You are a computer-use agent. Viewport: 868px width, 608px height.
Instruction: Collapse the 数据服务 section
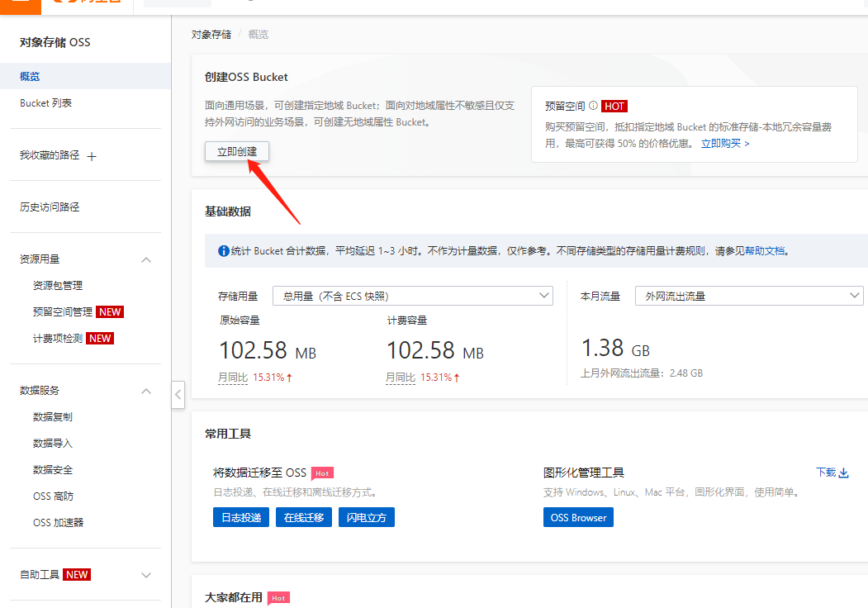pyautogui.click(x=146, y=391)
